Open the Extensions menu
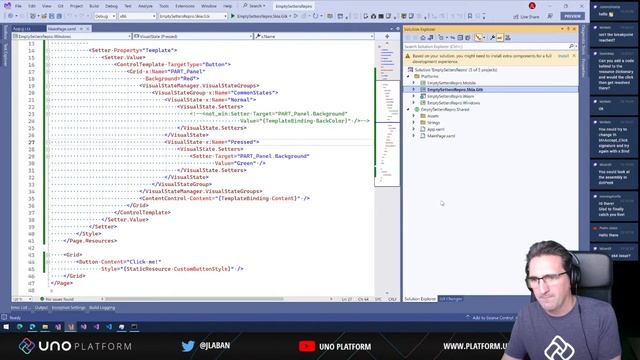 pyautogui.click(x=184, y=6)
